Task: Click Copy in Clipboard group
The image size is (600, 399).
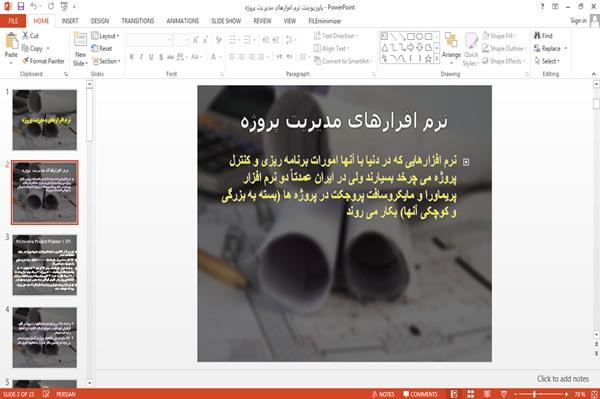Action: click(x=33, y=49)
